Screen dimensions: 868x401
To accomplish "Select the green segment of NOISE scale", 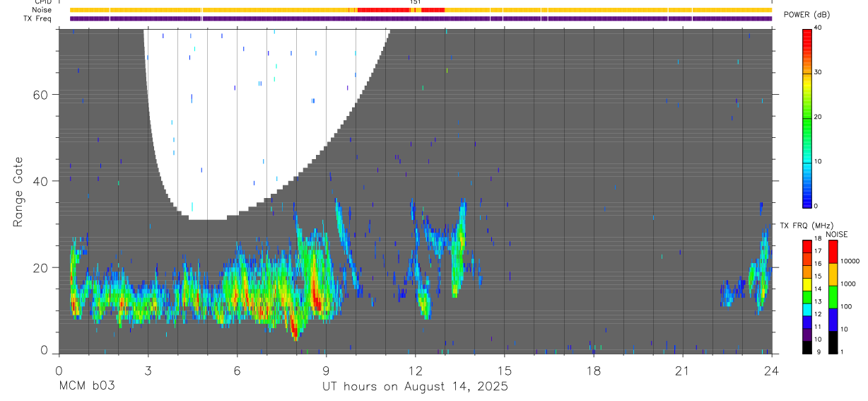I will [x=833, y=297].
